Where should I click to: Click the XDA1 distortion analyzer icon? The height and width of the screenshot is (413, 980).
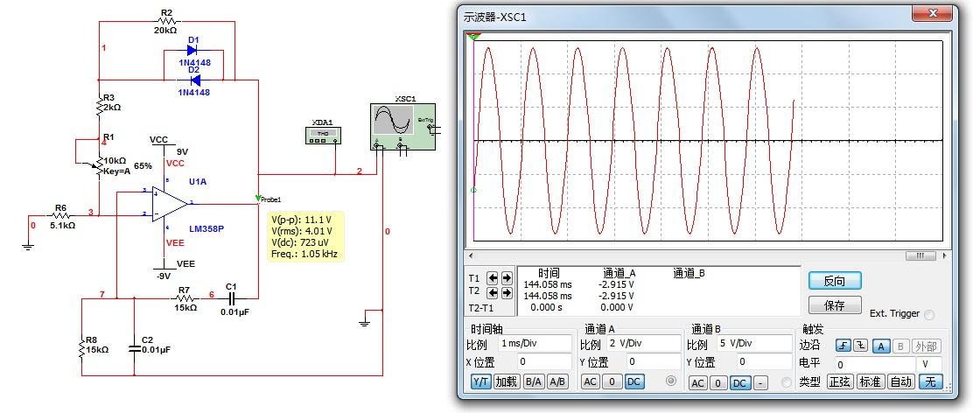coord(322,135)
